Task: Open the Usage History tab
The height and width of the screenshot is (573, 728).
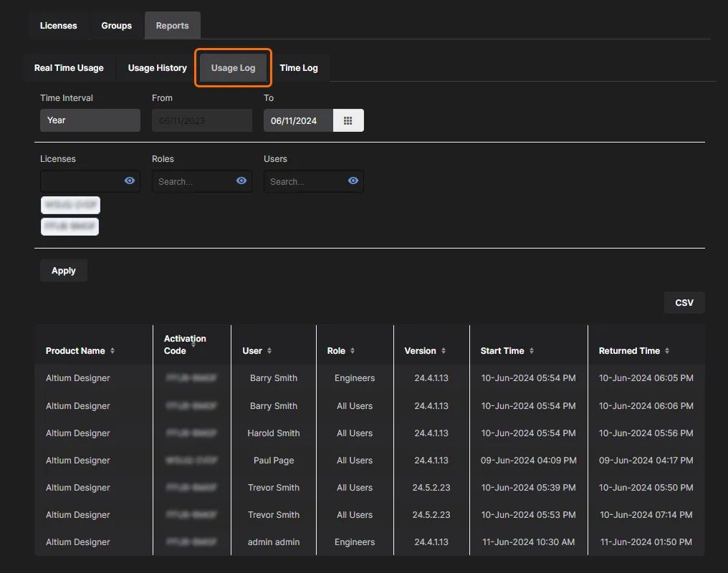Action: pos(158,68)
